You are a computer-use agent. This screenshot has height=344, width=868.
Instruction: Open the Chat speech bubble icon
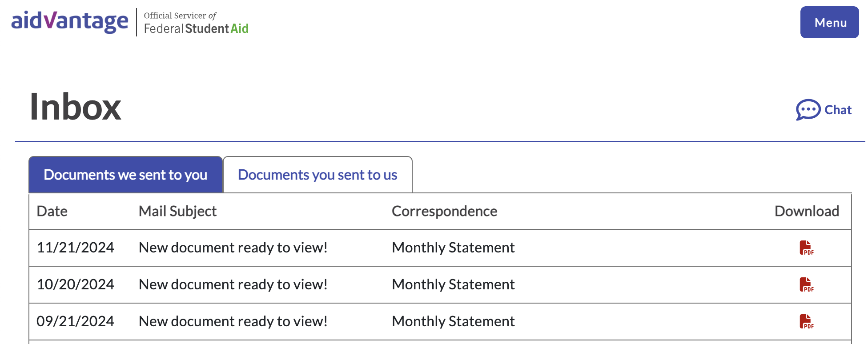808,109
